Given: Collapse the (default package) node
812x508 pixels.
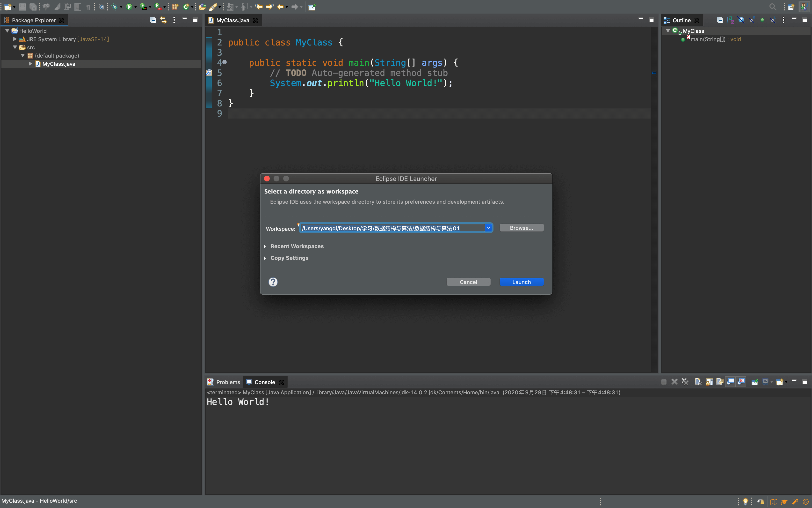Looking at the screenshot, I should tap(22, 55).
